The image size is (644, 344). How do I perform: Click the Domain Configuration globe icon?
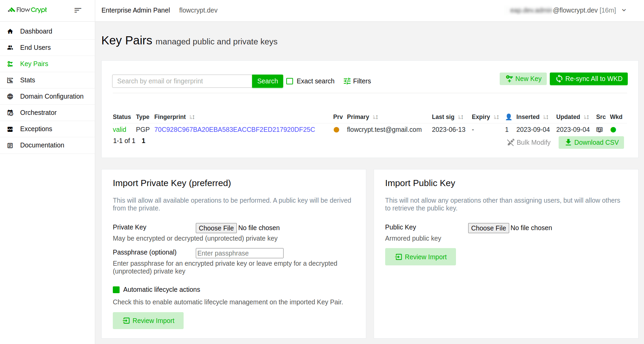(10, 96)
